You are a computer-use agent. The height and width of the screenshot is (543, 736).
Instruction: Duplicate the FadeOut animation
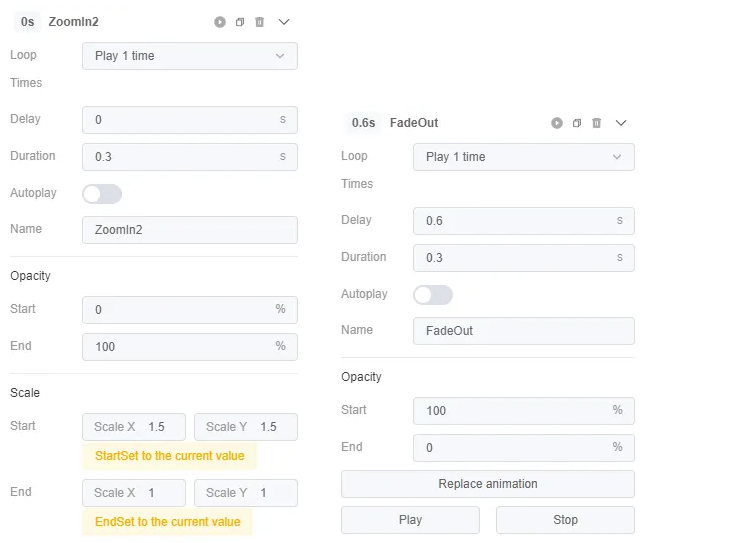(x=577, y=123)
